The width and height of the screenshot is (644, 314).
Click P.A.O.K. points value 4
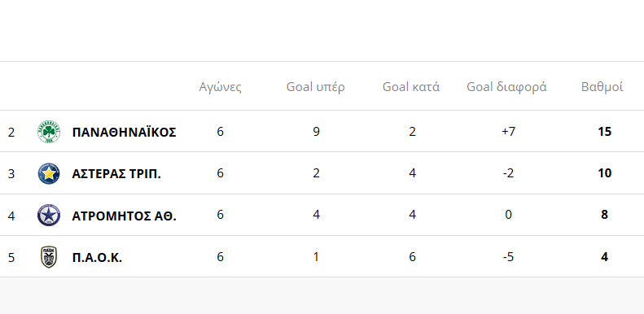[x=605, y=257]
